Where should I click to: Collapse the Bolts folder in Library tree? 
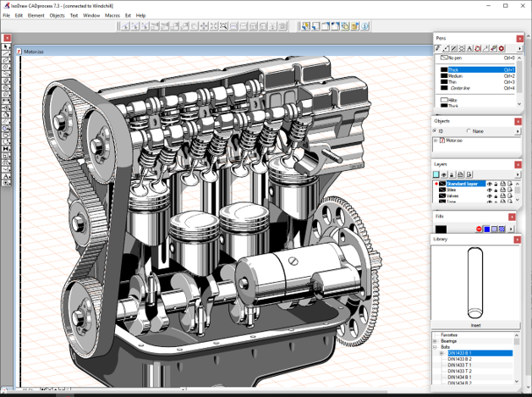436,346
